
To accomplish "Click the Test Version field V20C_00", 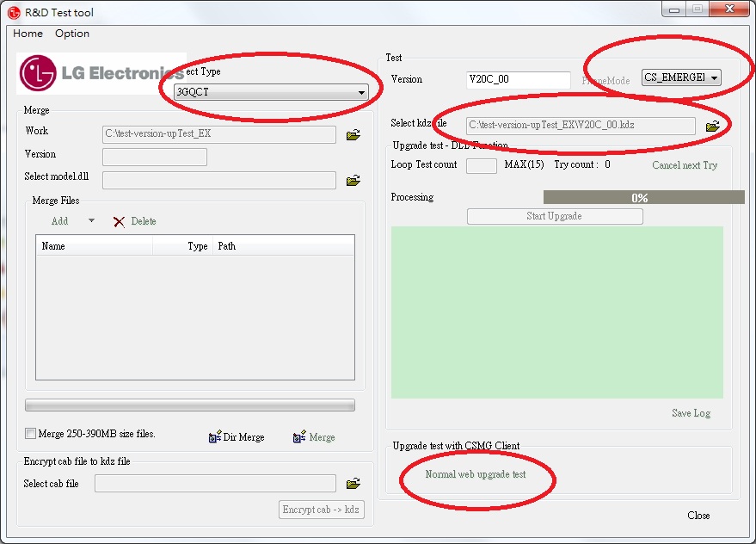I will (x=519, y=80).
